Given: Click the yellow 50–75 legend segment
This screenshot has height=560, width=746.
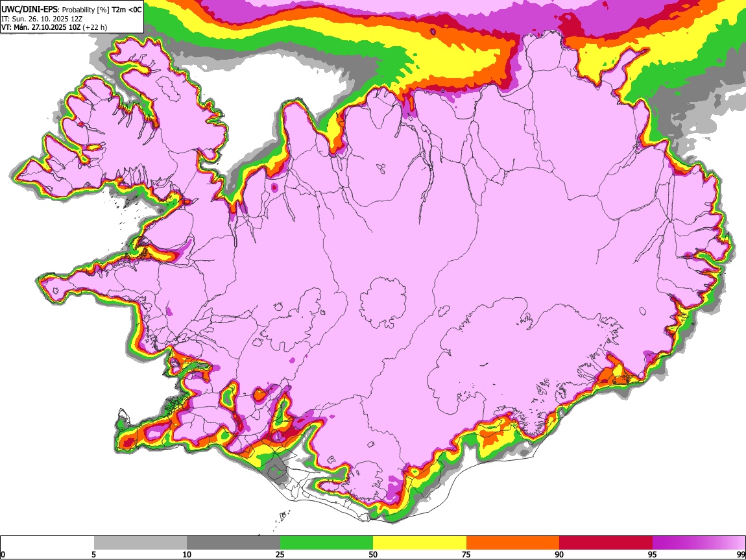Looking at the screenshot, I should 420,543.
